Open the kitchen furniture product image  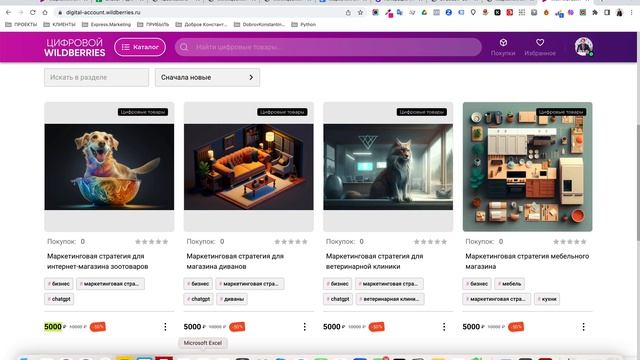(527, 167)
